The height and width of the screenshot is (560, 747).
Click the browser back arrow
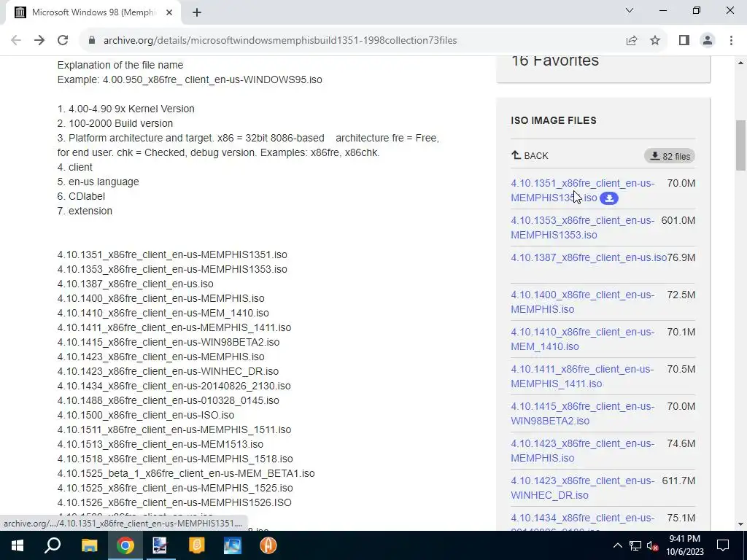[16, 41]
